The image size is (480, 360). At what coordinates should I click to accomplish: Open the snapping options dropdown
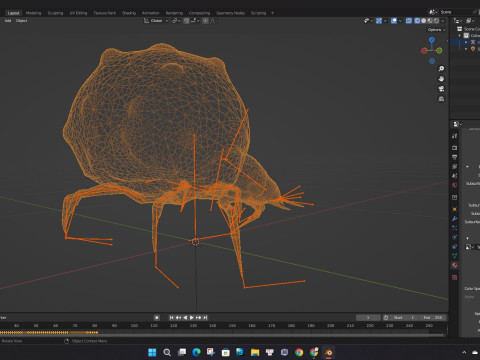click(x=195, y=21)
